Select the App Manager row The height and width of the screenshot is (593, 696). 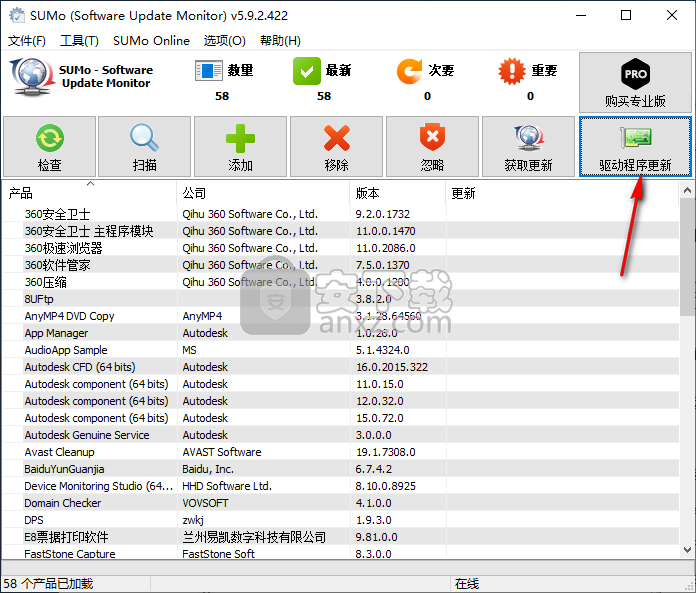341,333
